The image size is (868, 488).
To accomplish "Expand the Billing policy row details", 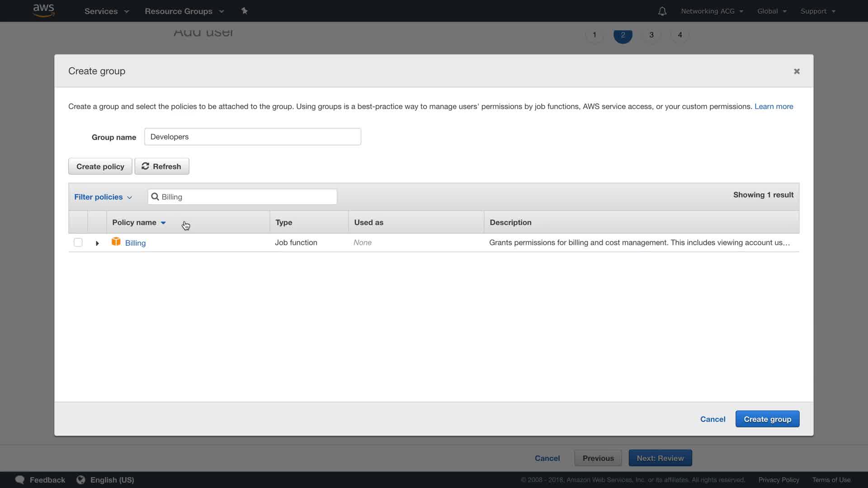I will tap(97, 243).
